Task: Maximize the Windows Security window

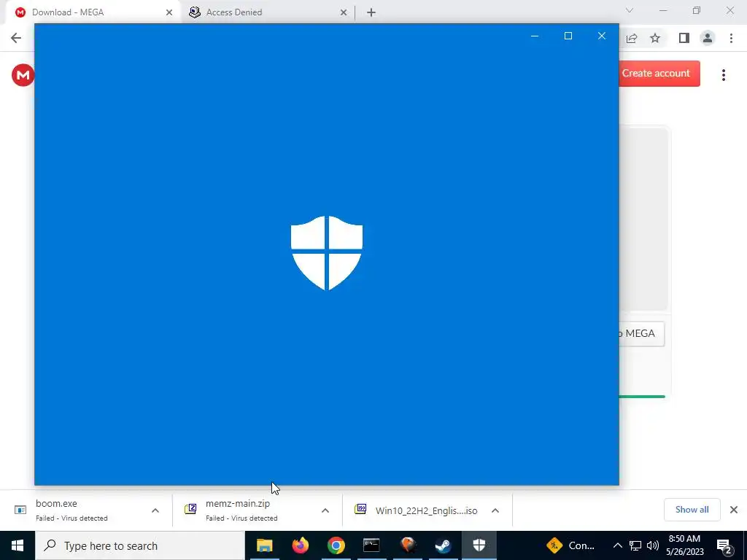Action: click(x=568, y=36)
